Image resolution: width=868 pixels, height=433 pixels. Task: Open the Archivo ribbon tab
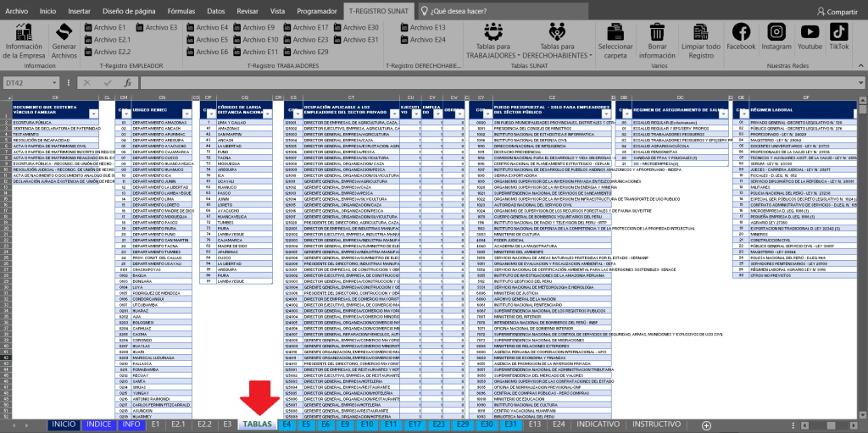[16, 11]
